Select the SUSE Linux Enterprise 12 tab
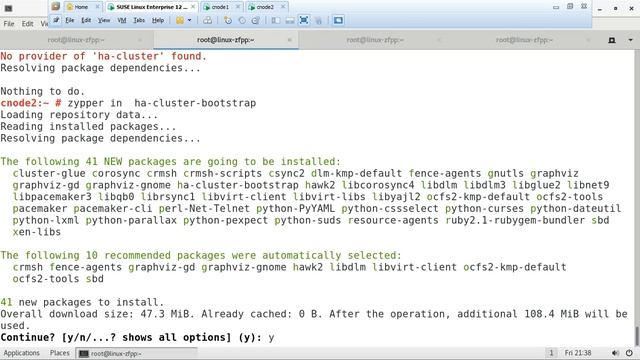 (151, 7)
